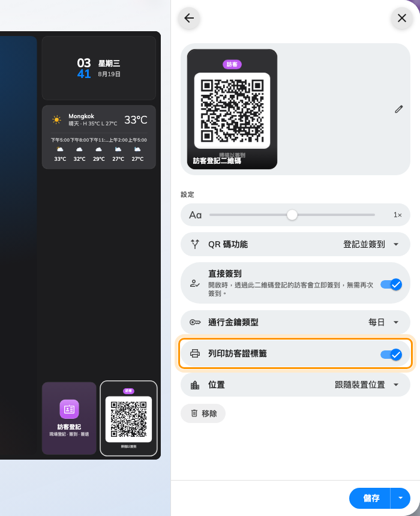The height and width of the screenshot is (516, 420).
Task: Toggle the 直接簽到 switch
Action: coord(391,284)
